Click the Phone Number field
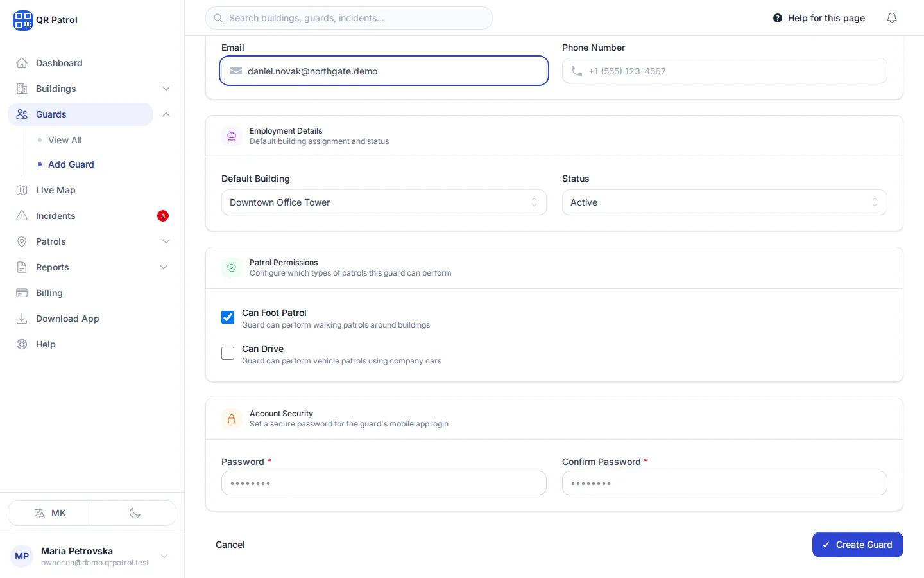 pos(724,71)
